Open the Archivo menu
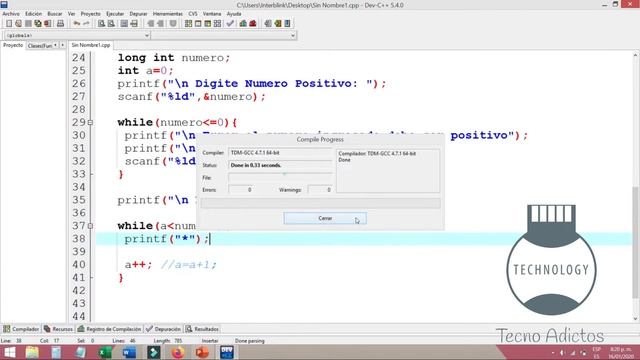640x360 pixels. (11, 14)
